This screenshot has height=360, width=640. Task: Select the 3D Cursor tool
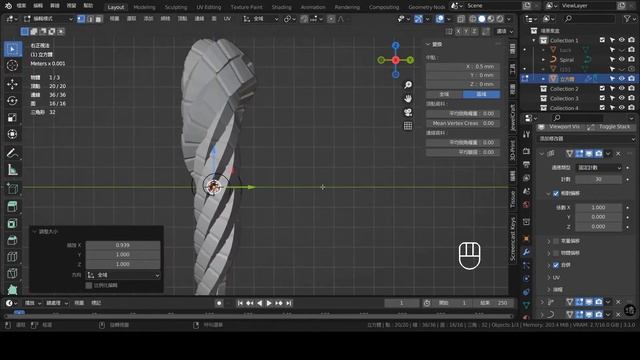12,65
